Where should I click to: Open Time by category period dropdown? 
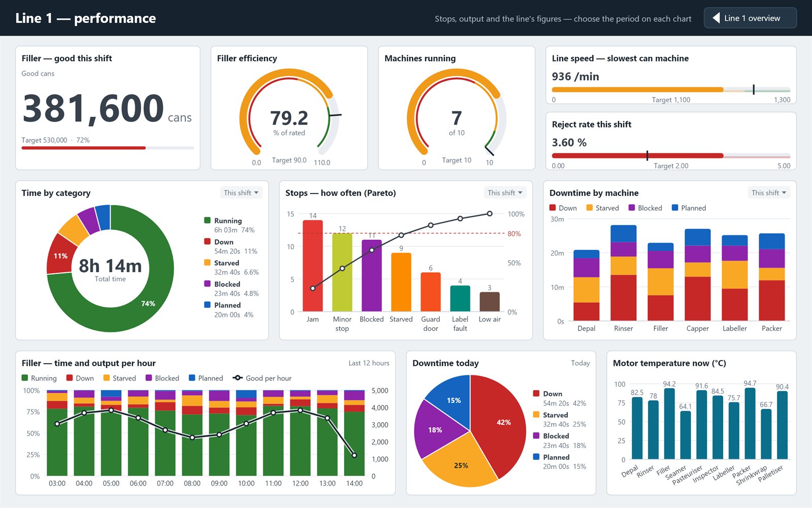(241, 193)
